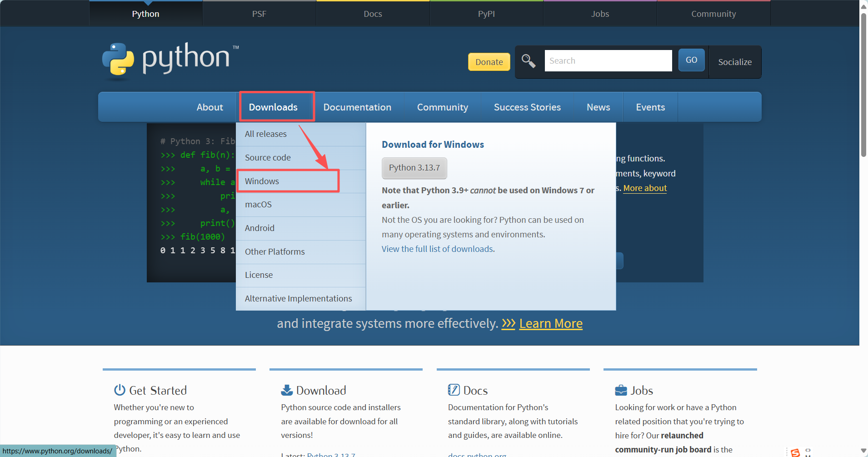
Task: Click the Python logo
Action: [170, 61]
